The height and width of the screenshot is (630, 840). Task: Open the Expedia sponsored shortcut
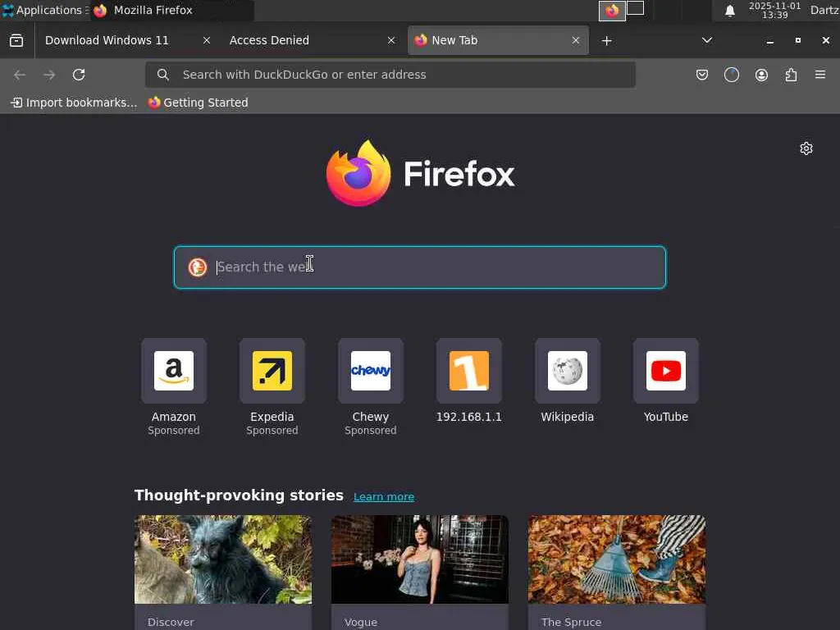click(x=272, y=371)
